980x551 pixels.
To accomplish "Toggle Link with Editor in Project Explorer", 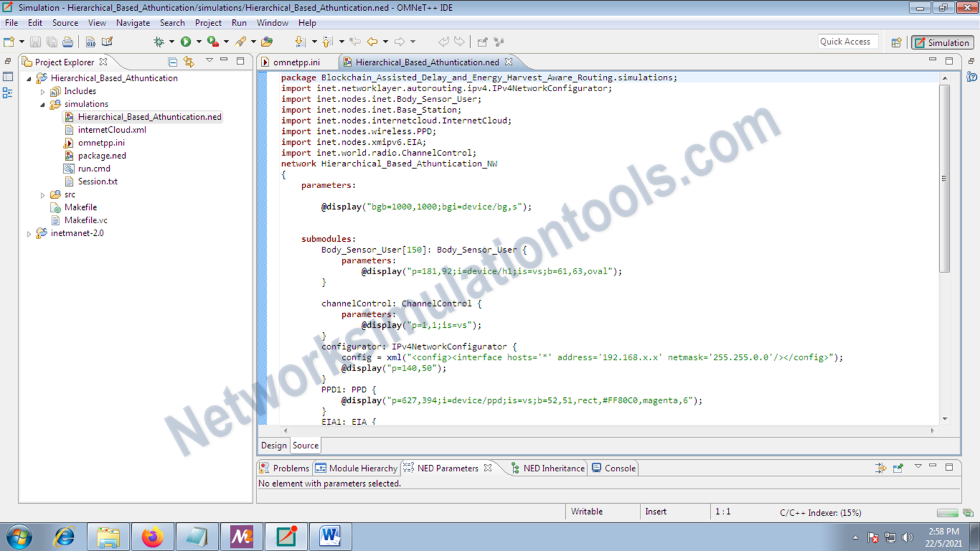I will tap(189, 61).
